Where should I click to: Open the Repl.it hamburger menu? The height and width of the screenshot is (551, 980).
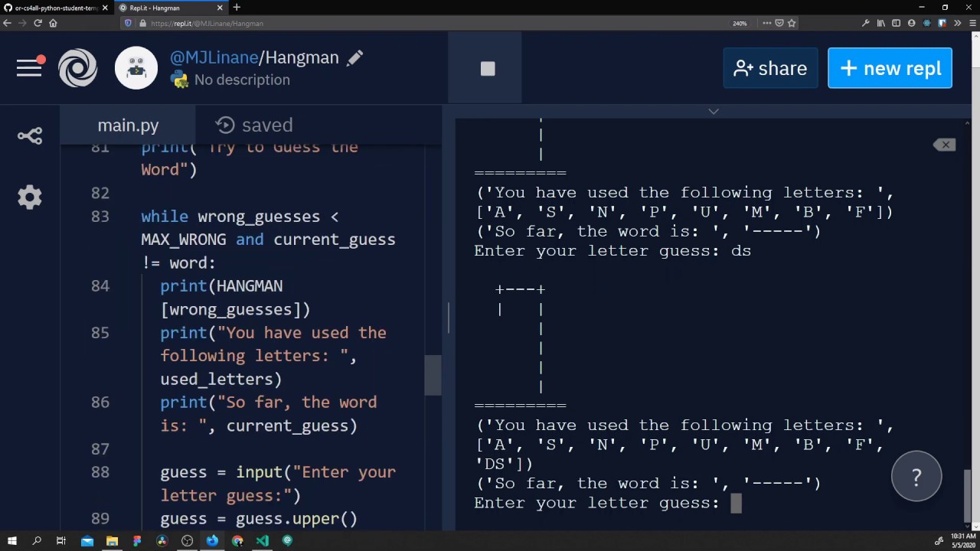pyautogui.click(x=29, y=67)
